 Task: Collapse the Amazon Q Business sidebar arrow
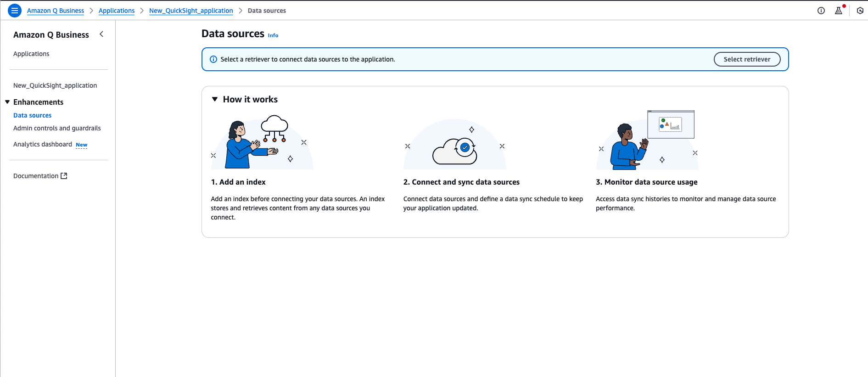coord(101,34)
